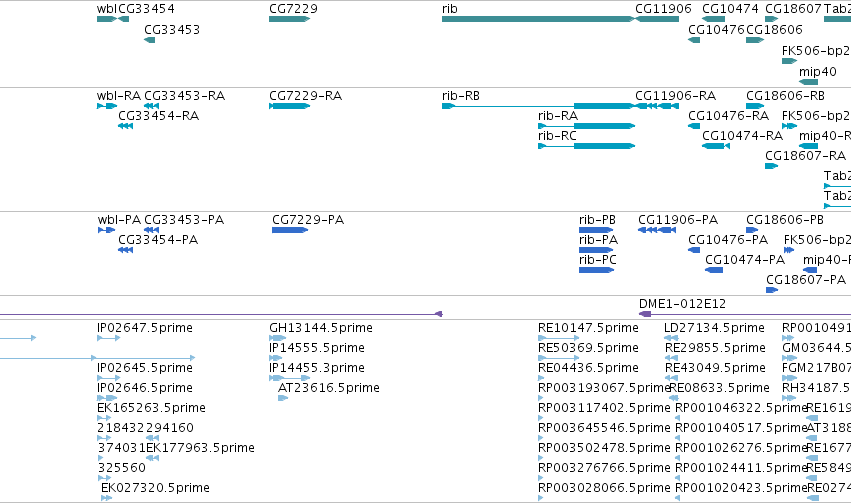Click the rib-RC transcript label

click(557, 136)
